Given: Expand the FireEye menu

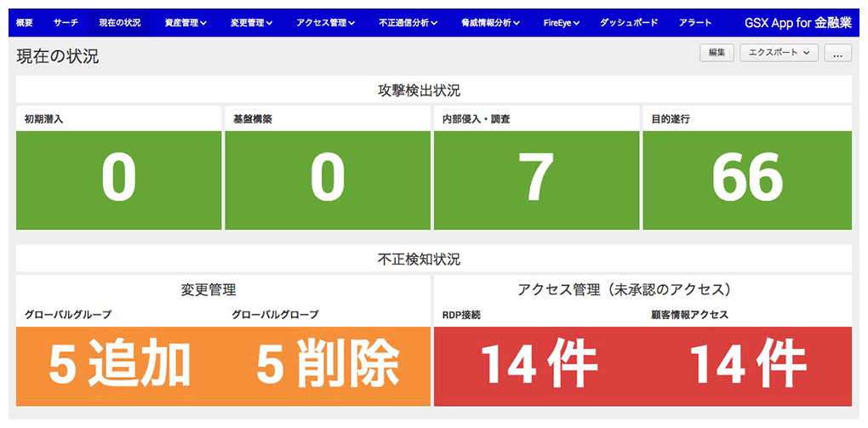Looking at the screenshot, I should [562, 23].
